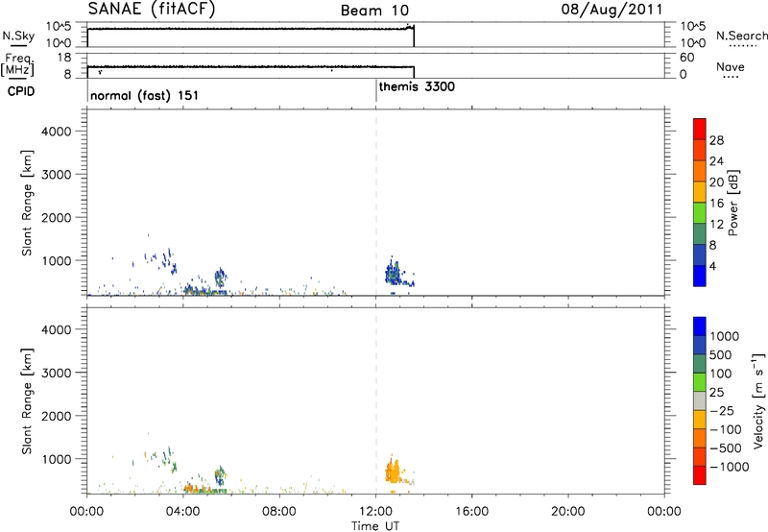Click the CPID label

point(21,91)
